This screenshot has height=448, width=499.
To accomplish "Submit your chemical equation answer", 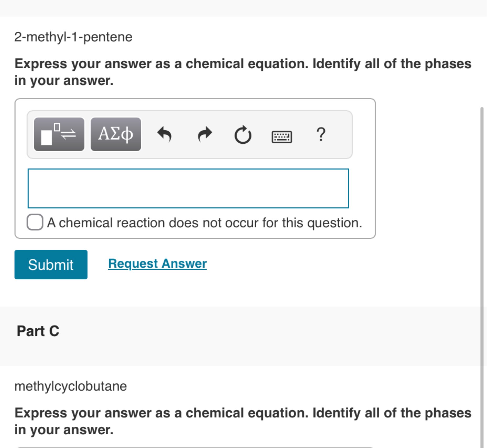I will pyautogui.click(x=51, y=264).
